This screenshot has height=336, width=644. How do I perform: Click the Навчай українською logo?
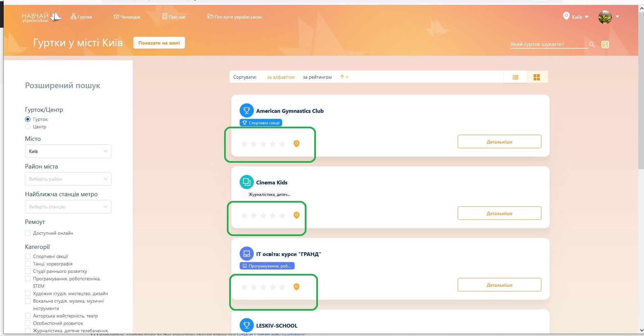pyautogui.click(x=42, y=17)
